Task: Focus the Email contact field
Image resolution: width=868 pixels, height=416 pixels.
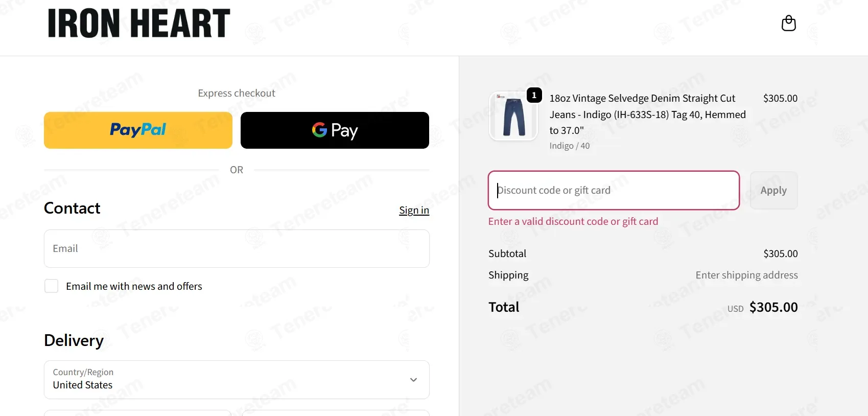Action: click(x=237, y=248)
